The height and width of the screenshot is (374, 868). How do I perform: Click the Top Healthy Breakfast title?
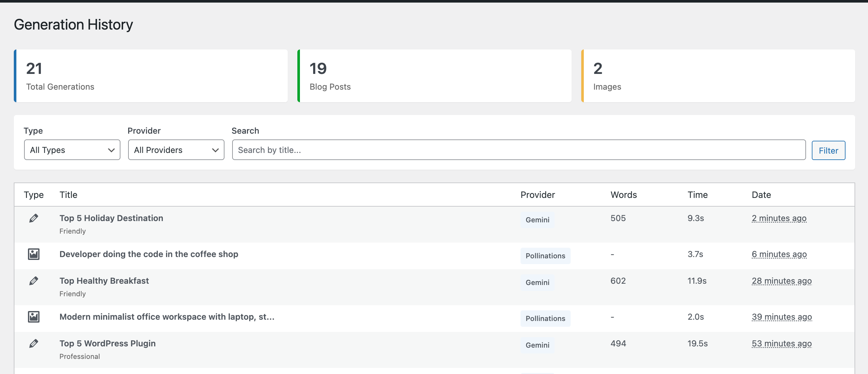(x=104, y=280)
